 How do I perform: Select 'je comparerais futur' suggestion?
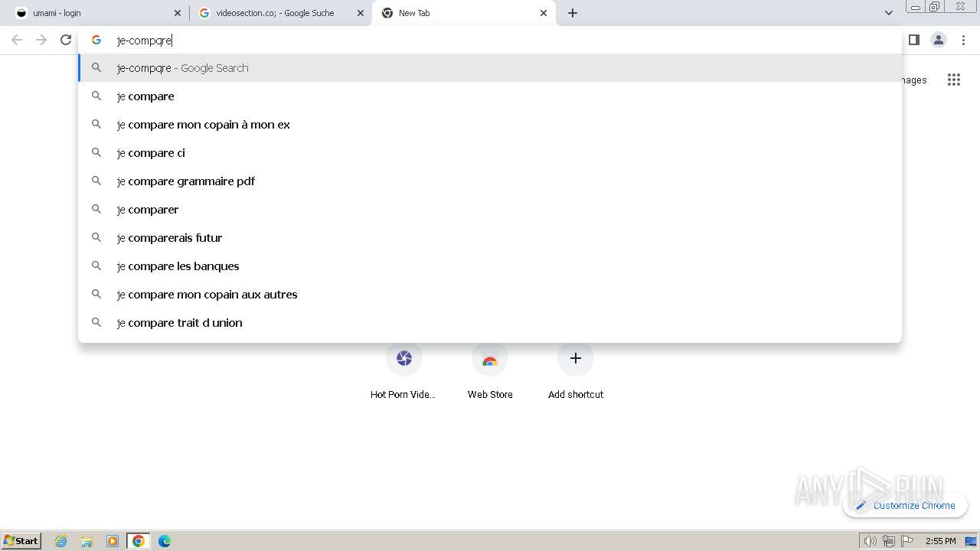click(490, 238)
